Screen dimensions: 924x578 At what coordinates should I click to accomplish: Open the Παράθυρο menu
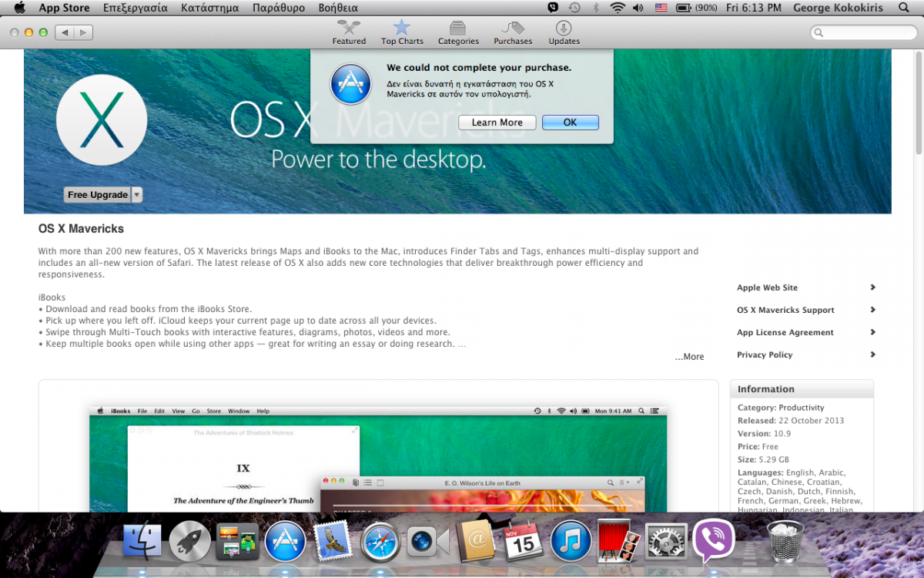tap(279, 8)
